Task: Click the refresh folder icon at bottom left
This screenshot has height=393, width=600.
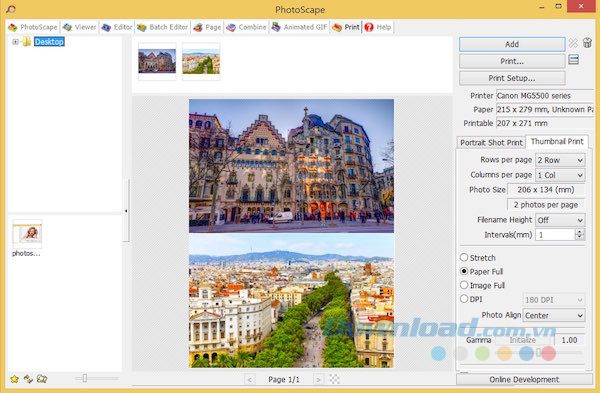Action: [x=28, y=379]
